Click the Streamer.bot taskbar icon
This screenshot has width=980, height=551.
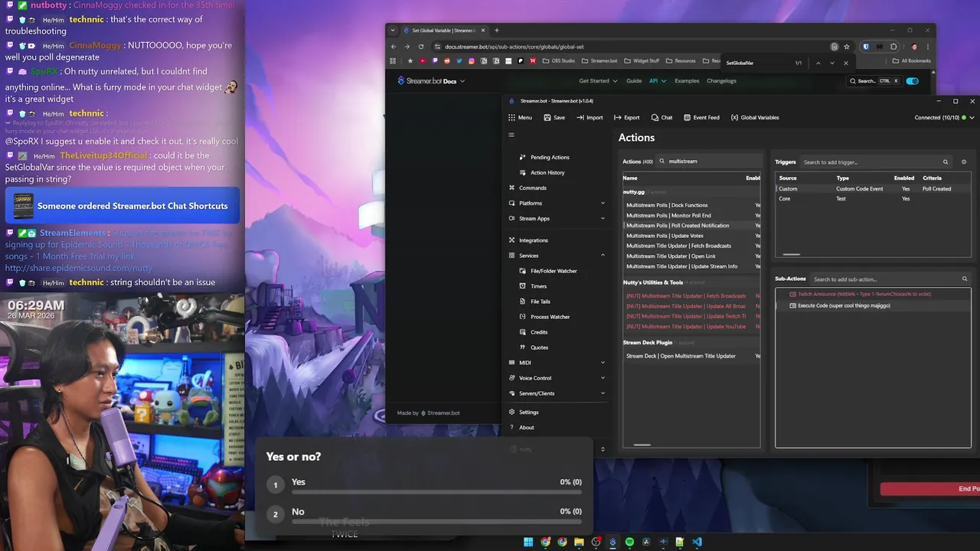point(612,542)
